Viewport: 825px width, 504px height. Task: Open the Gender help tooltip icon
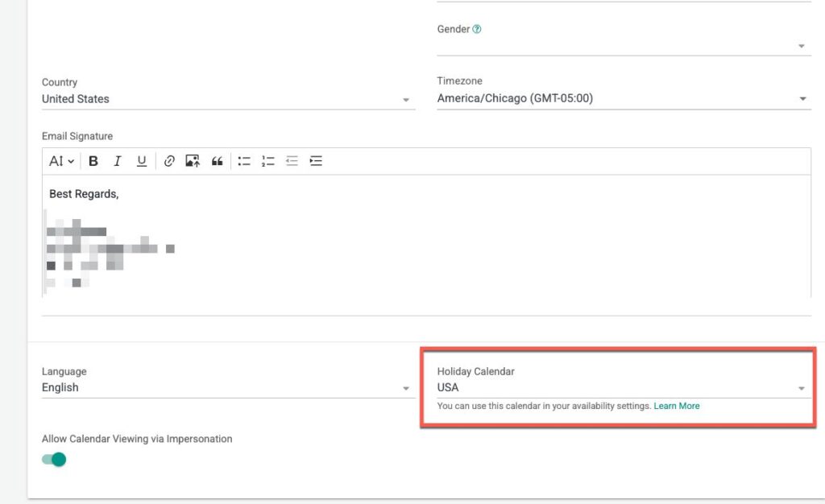click(477, 29)
